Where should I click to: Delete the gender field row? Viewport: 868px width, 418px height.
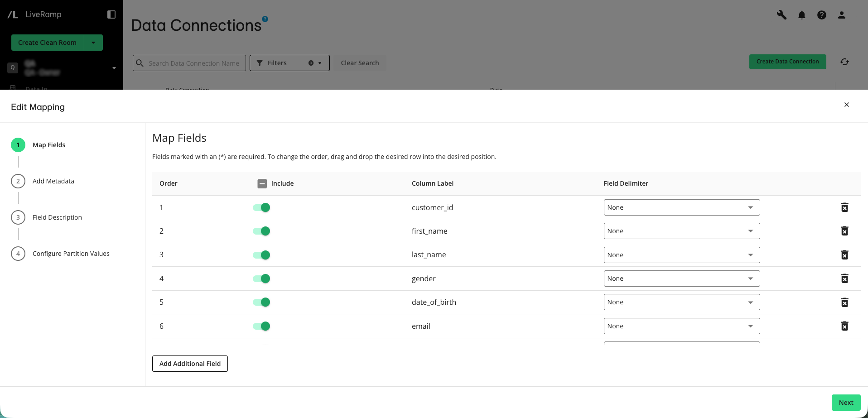point(844,279)
